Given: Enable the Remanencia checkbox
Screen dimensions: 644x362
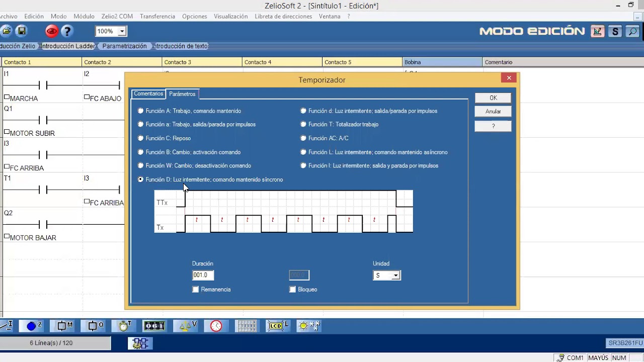Looking at the screenshot, I should 196,290.
